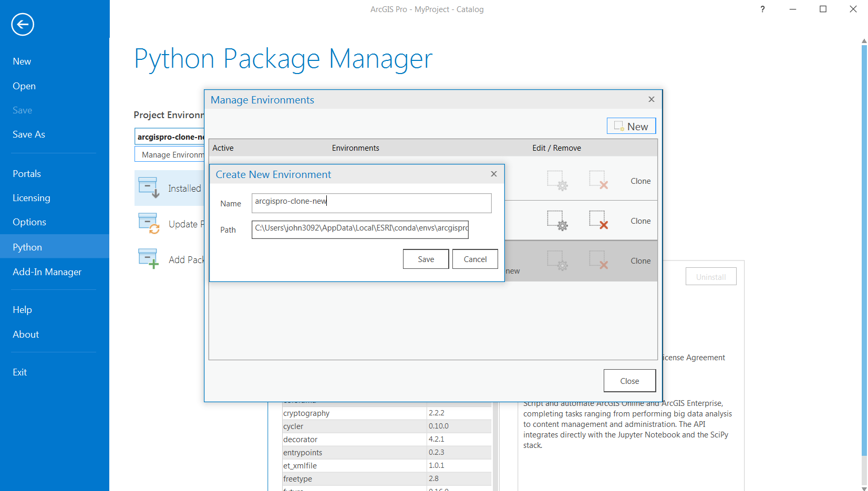The height and width of the screenshot is (491, 868).
Task: Click remove icon in highlighted row
Action: tap(598, 260)
